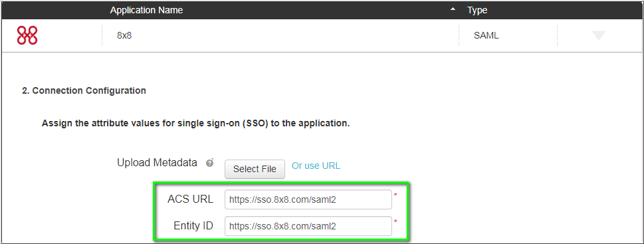Click the sort arrow in Application Name header
The image size is (644, 244).
coord(453,9)
